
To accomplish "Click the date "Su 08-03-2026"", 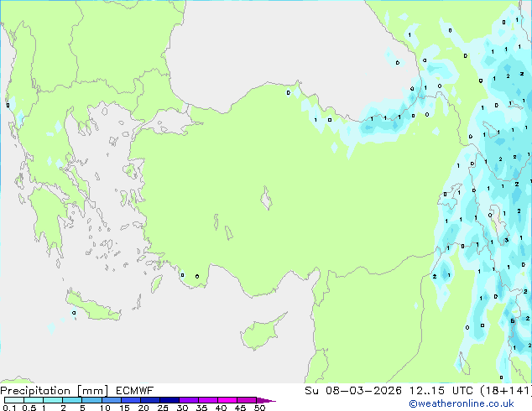I will [x=353, y=391].
